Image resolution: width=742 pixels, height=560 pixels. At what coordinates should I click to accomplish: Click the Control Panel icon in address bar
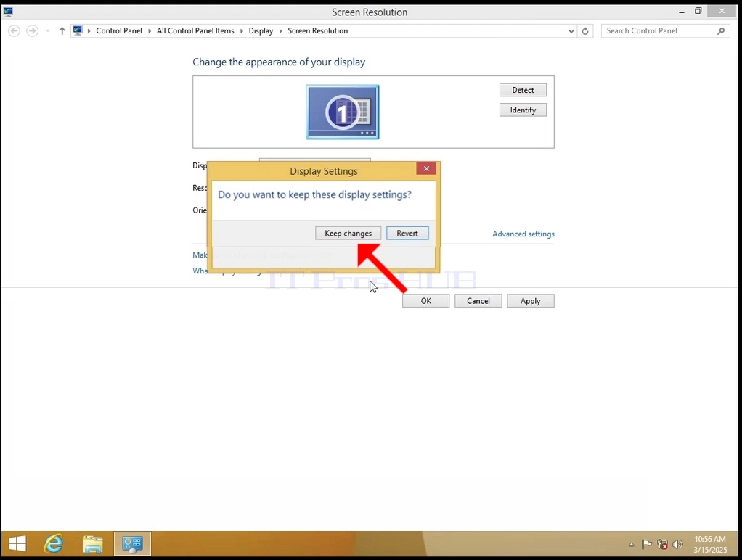(78, 30)
